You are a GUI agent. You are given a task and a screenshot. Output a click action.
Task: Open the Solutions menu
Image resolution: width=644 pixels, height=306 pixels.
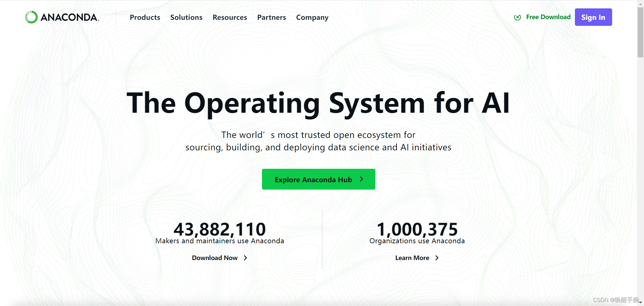186,17
